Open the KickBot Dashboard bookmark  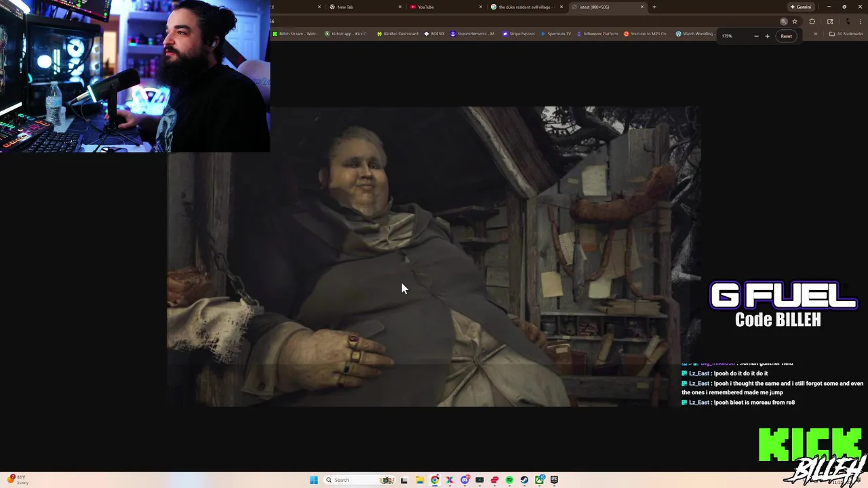pos(398,34)
